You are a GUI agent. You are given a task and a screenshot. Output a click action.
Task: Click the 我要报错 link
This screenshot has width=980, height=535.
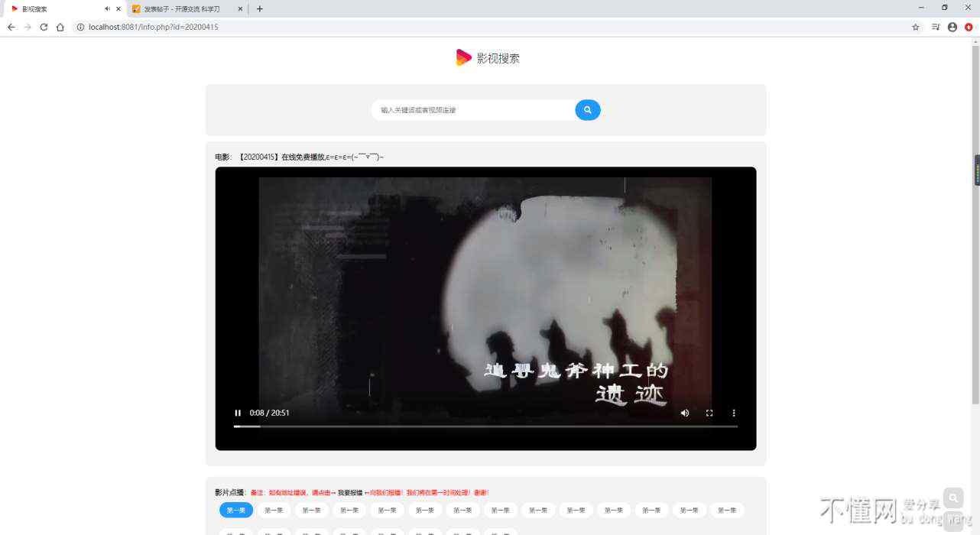[x=350, y=493]
